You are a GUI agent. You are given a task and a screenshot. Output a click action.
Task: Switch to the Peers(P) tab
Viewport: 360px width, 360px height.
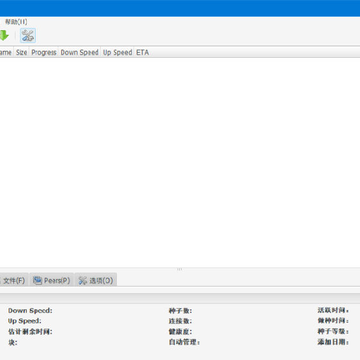52,280
